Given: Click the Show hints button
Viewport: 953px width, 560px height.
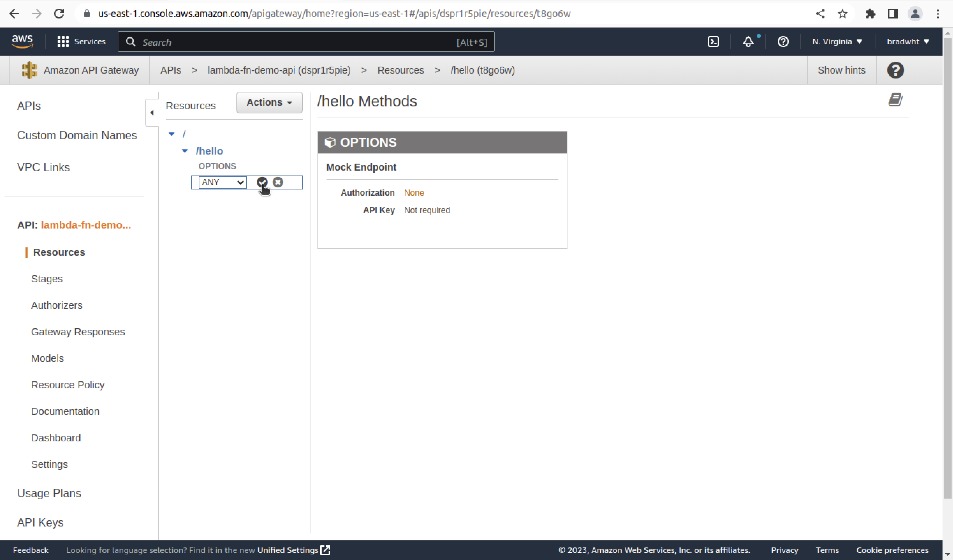Looking at the screenshot, I should coord(842,70).
